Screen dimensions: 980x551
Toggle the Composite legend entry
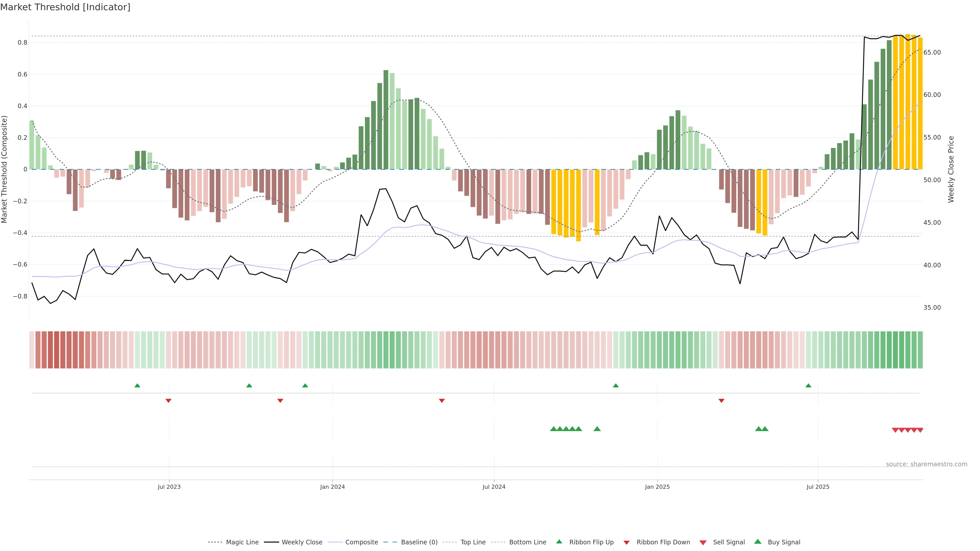(361, 542)
